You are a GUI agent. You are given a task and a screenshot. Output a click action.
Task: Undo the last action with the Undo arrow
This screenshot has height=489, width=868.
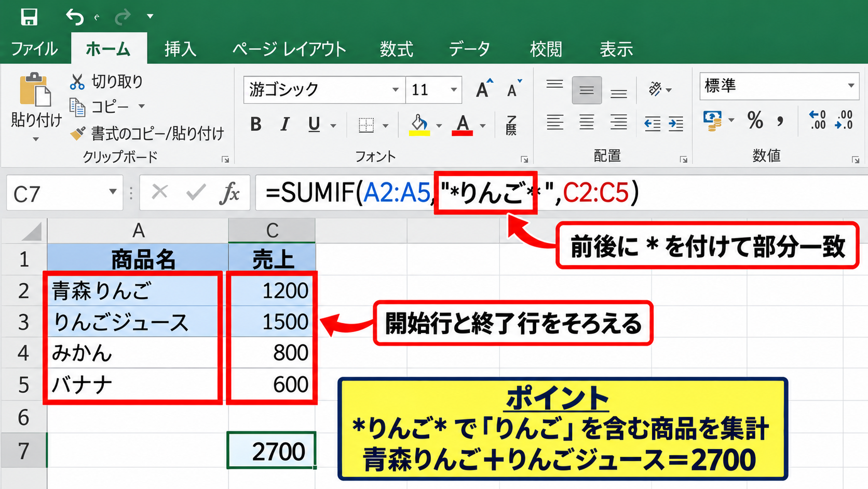[75, 17]
